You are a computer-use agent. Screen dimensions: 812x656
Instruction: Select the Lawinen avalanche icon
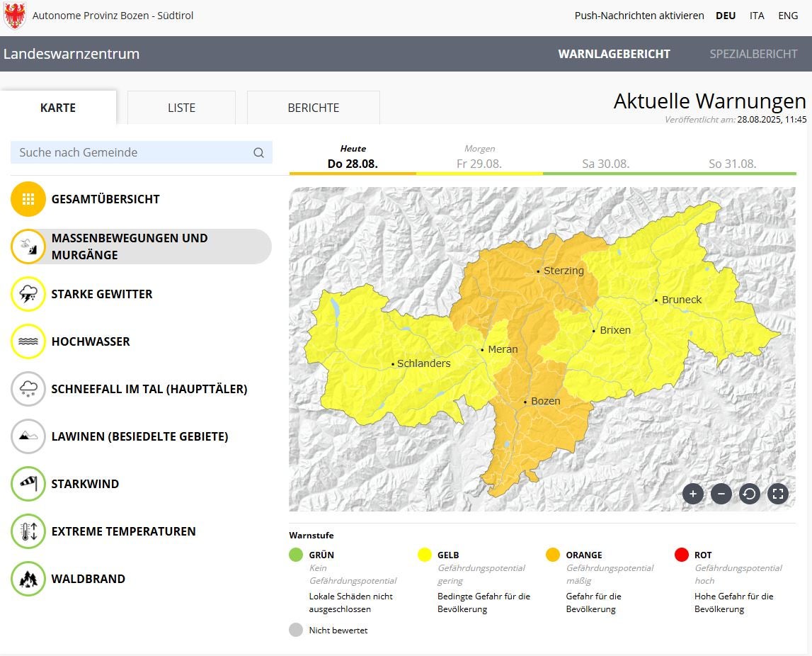(28, 436)
